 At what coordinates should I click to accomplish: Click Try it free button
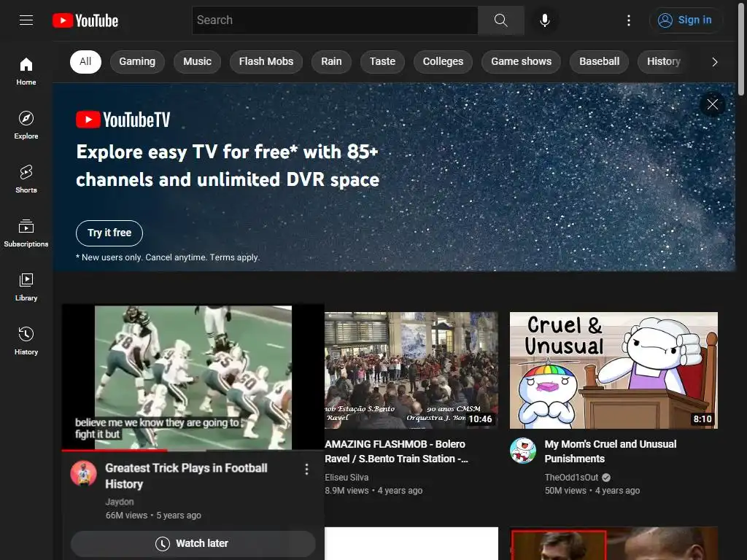tap(109, 233)
